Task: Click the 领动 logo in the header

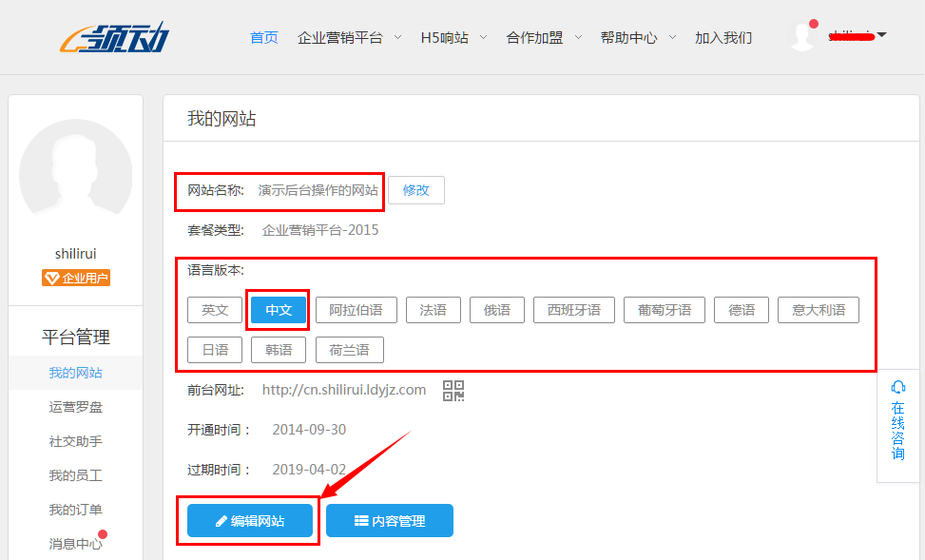Action: [114, 37]
